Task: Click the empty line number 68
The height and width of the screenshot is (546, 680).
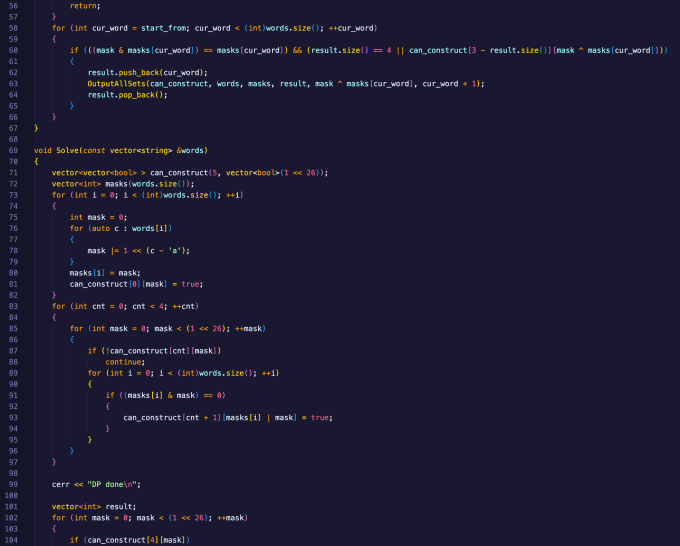Action: pos(13,140)
